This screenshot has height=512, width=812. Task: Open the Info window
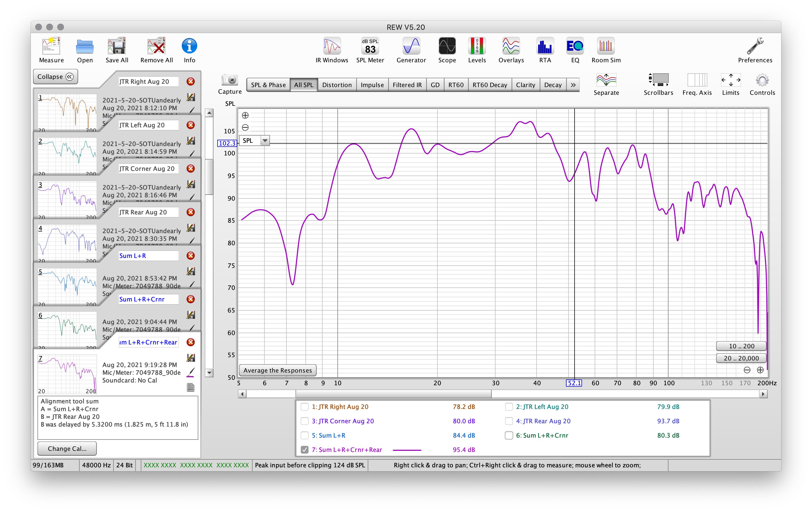click(189, 50)
